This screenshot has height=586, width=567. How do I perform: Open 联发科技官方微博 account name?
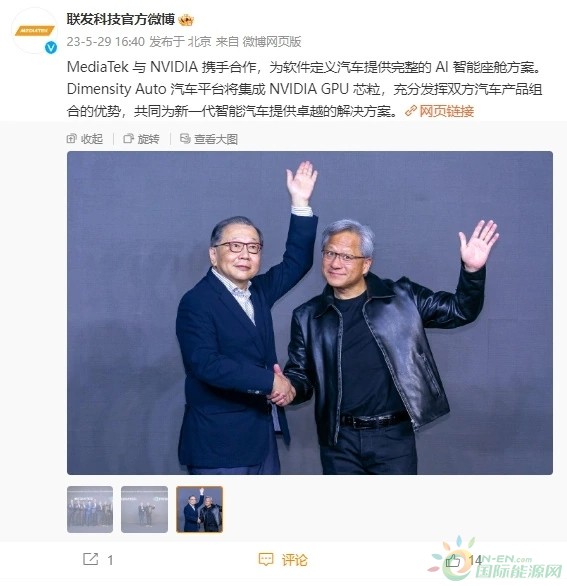point(121,19)
